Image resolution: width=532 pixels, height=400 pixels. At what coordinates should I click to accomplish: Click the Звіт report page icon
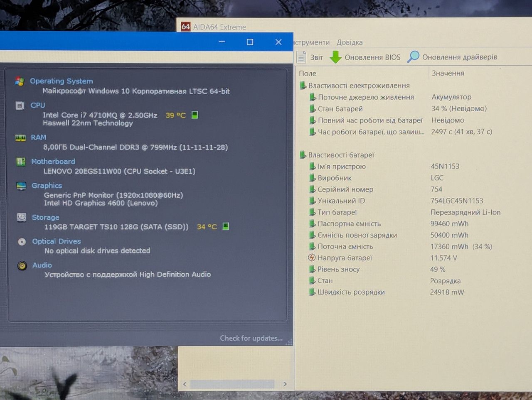pyautogui.click(x=301, y=57)
